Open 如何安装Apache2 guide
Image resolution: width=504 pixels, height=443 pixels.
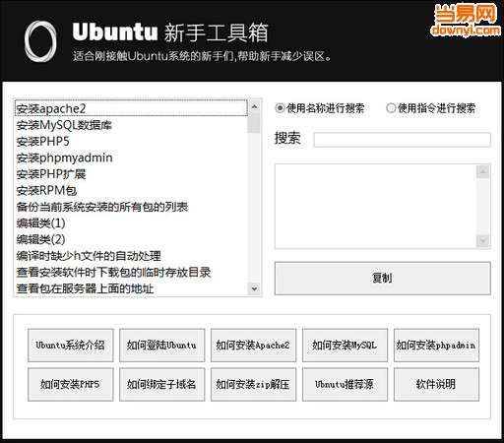click(253, 346)
